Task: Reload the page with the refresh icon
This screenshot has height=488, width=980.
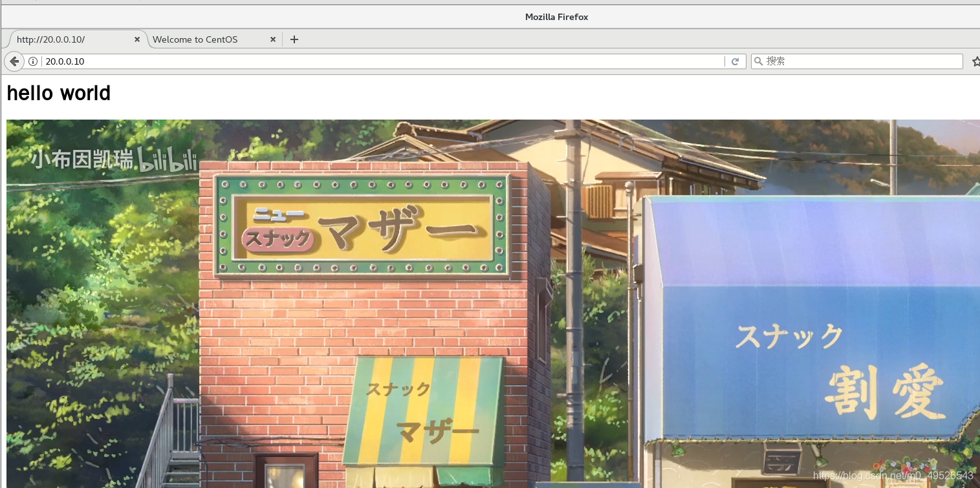Action: point(735,61)
